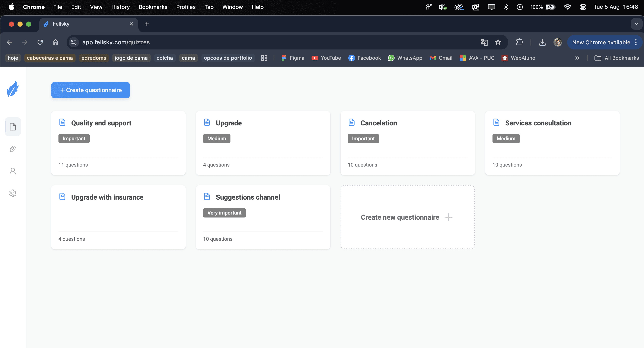Bookmark this page with the star icon

498,42
